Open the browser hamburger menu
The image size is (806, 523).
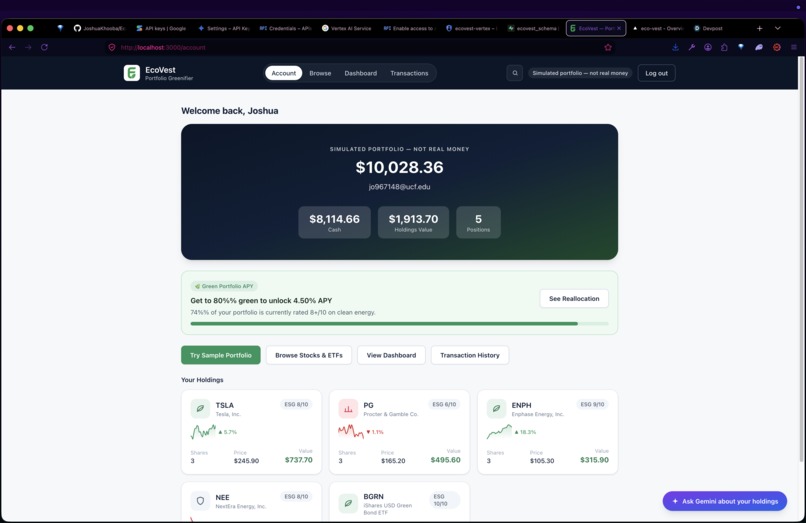click(x=794, y=47)
